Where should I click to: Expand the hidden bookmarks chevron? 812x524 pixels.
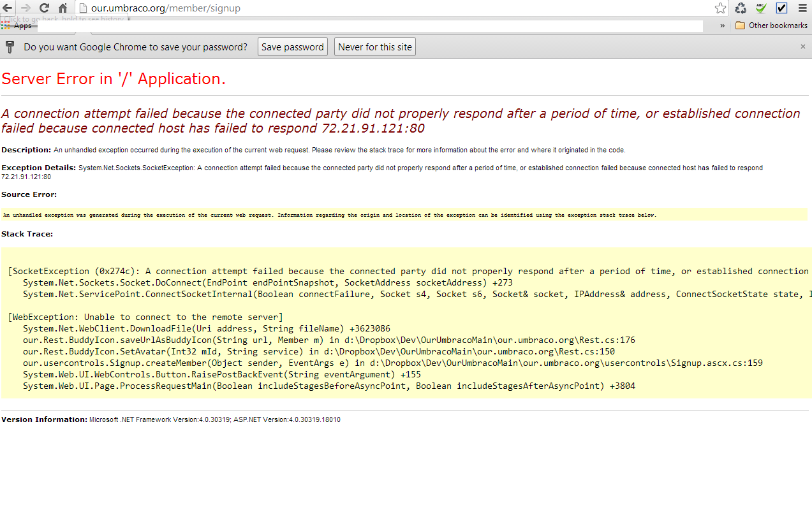(723, 25)
